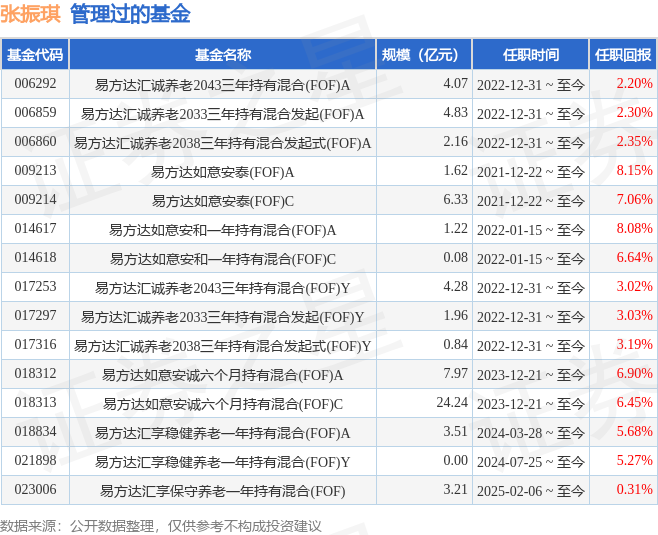Select fund code 006292
658x535 pixels.
point(35,84)
